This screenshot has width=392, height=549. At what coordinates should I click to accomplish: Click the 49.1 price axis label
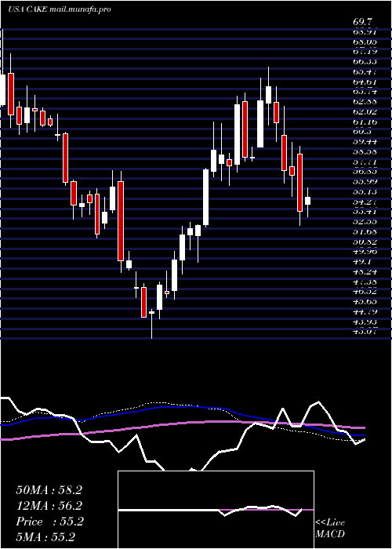362,261
